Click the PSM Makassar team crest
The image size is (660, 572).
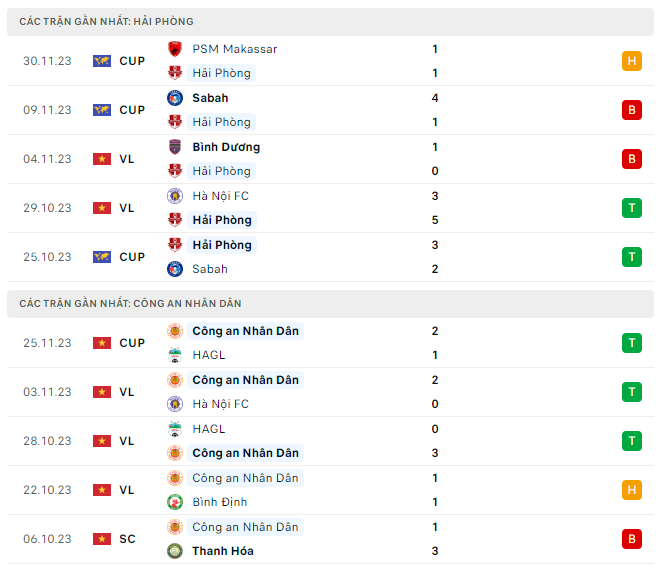click(175, 49)
